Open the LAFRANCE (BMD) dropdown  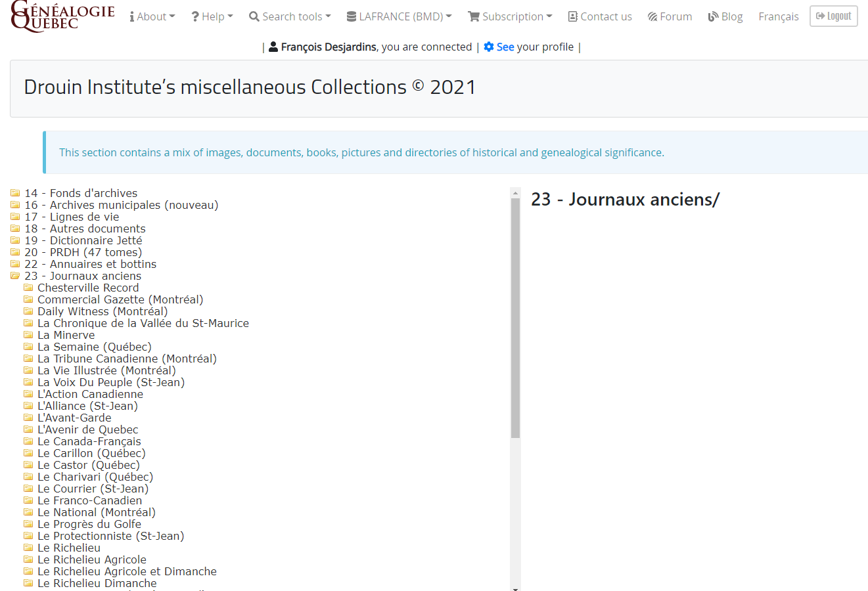[x=400, y=16]
